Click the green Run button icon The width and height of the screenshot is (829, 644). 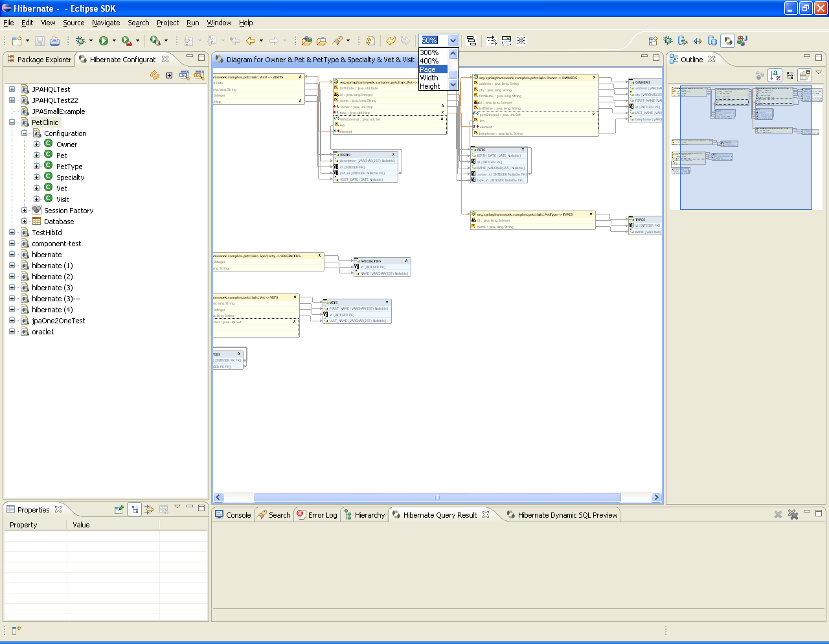tap(104, 41)
